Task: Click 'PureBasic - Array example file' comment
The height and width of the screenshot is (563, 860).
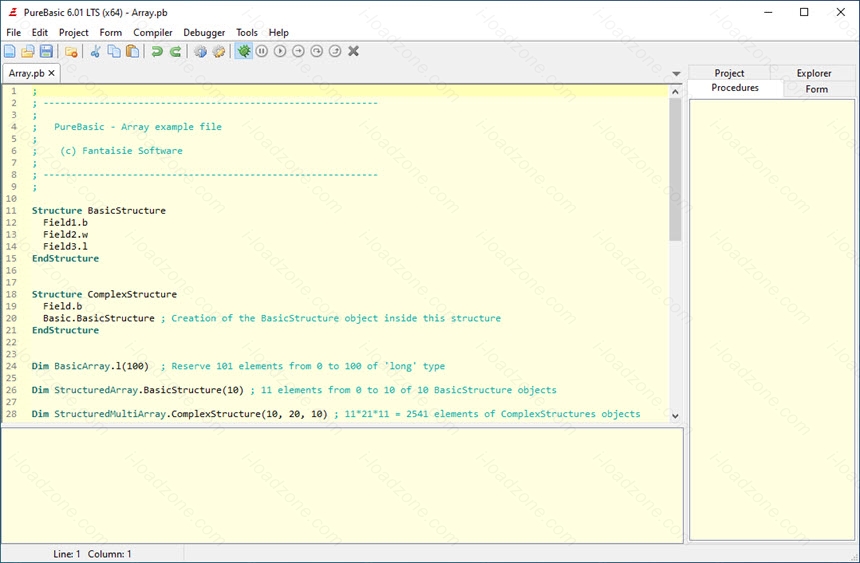Action: click(138, 127)
